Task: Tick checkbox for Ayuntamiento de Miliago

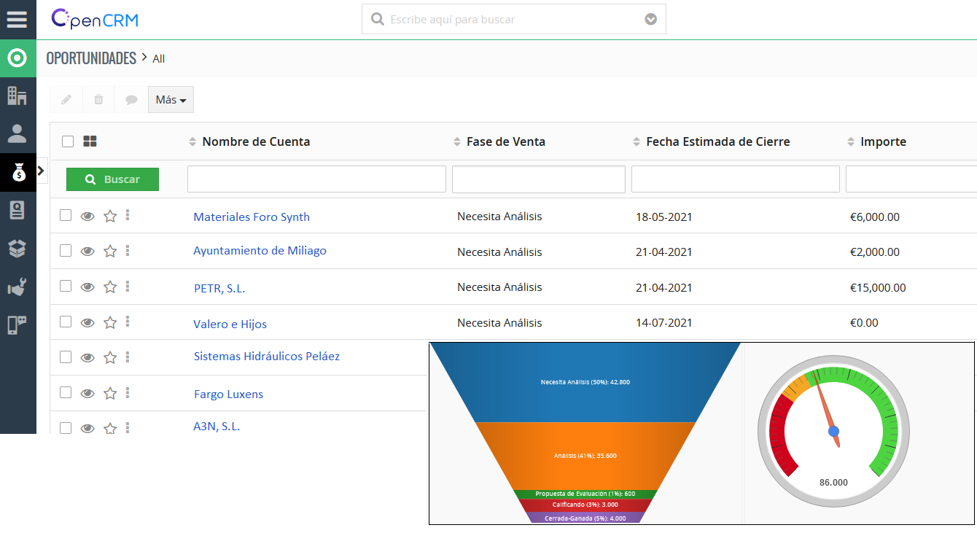Action: click(66, 250)
